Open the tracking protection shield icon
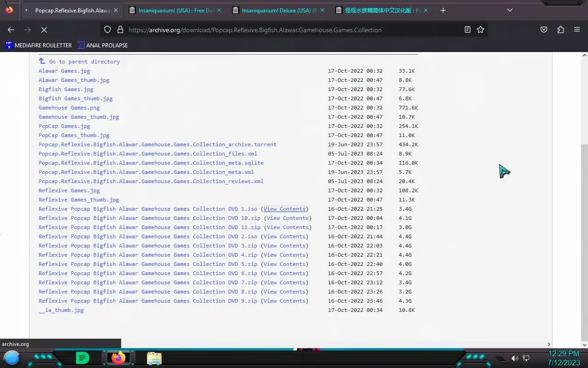This screenshot has width=588, height=368. [107, 29]
